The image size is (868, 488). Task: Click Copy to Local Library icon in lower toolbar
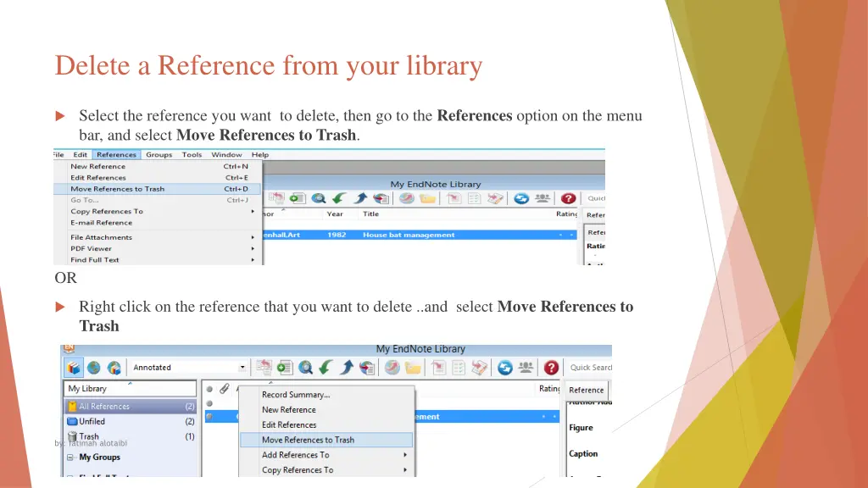[x=264, y=367]
